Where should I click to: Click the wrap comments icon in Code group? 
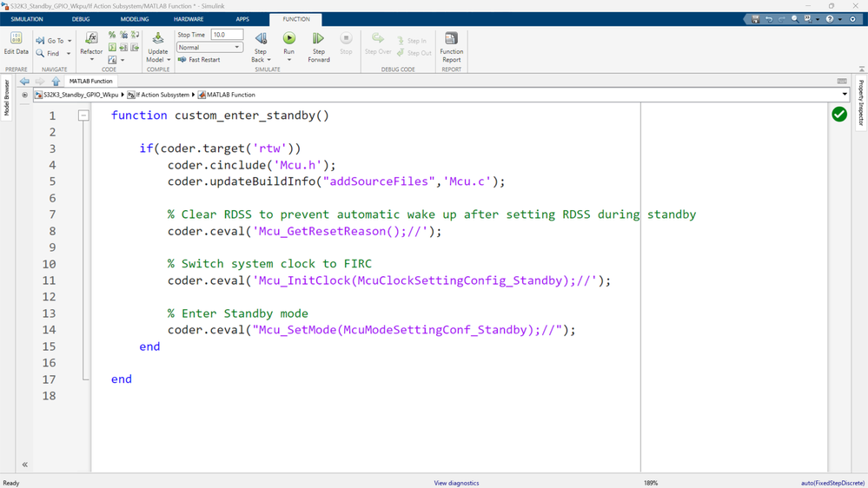(x=135, y=35)
